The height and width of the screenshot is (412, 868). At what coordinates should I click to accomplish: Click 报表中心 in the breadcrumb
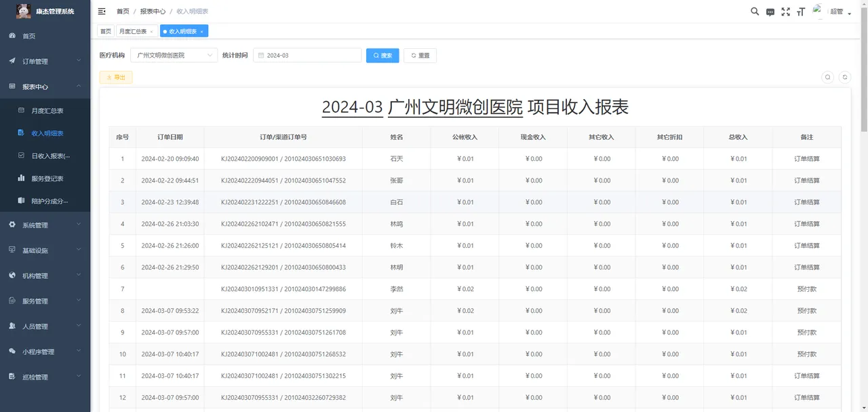(153, 12)
